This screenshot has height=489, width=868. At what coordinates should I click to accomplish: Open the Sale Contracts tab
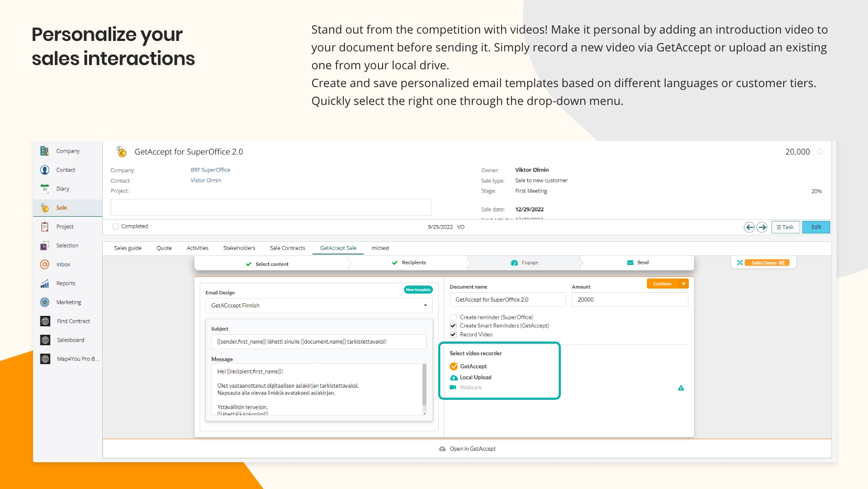coord(287,248)
